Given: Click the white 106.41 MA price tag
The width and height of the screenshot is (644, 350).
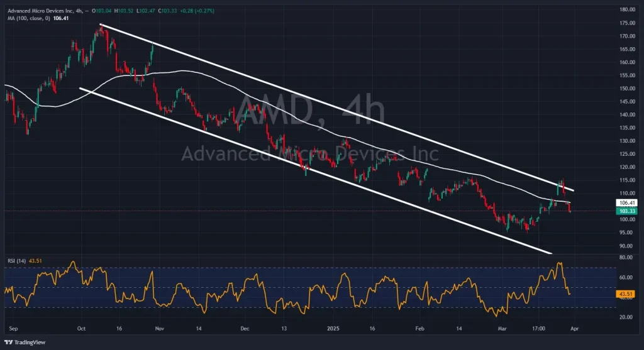Looking at the screenshot, I should pos(627,203).
